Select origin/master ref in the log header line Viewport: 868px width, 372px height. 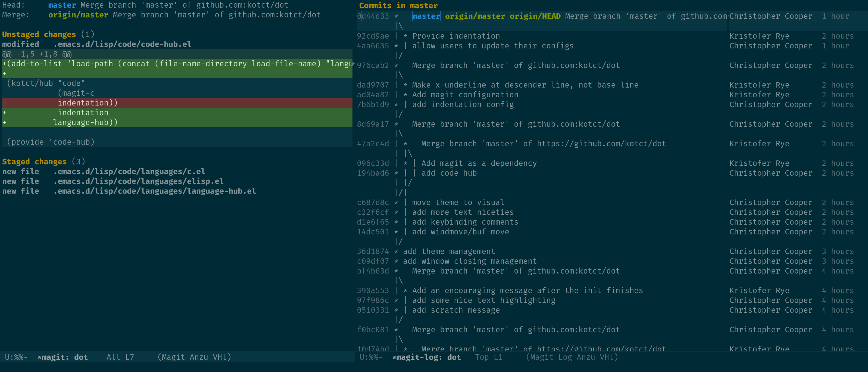pyautogui.click(x=475, y=16)
